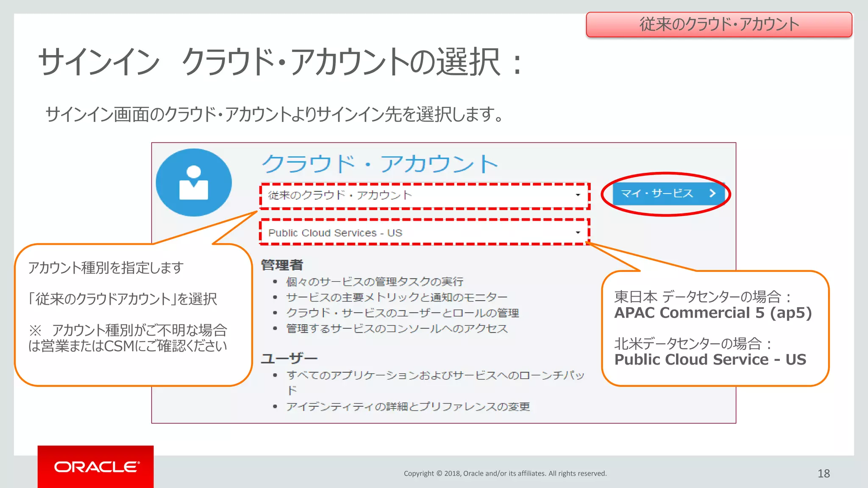Open the 従来のクラウド・アカウント account type dropdown
This screenshot has height=488, width=868.
tap(424, 195)
